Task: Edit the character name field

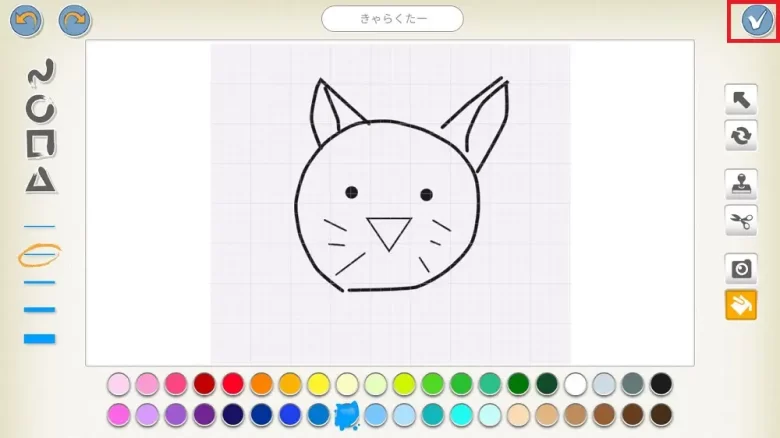Action: [392, 18]
